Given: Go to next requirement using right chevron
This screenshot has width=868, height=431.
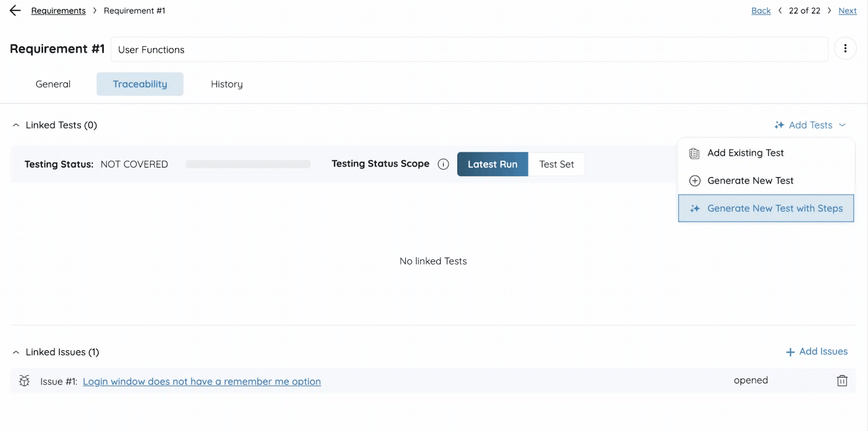Looking at the screenshot, I should click(829, 11).
